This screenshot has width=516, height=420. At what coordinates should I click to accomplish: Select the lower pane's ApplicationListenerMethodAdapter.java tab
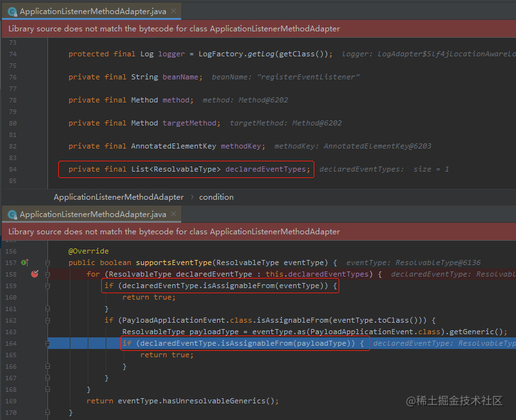coord(93,214)
